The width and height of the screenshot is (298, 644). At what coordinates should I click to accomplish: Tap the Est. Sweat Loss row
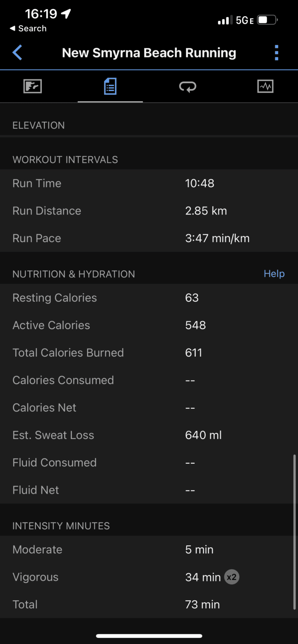click(149, 435)
